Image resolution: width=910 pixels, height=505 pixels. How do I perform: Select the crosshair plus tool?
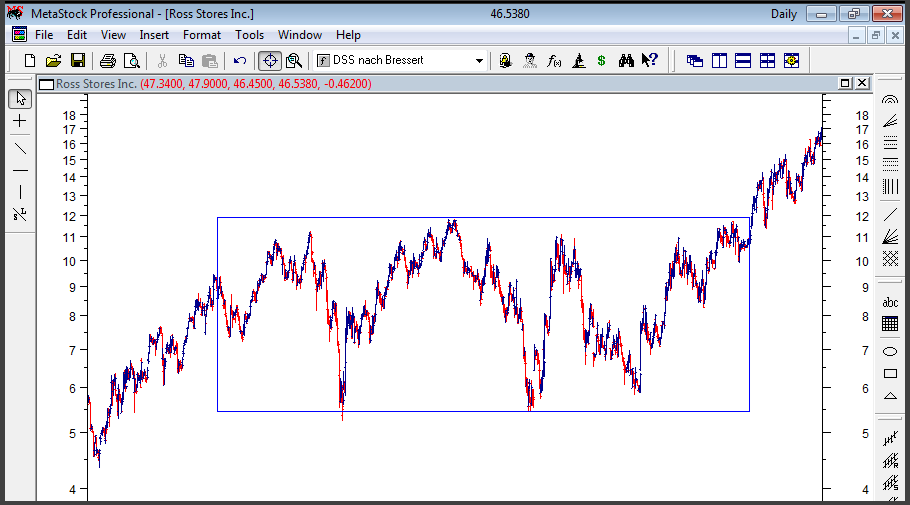click(x=20, y=121)
